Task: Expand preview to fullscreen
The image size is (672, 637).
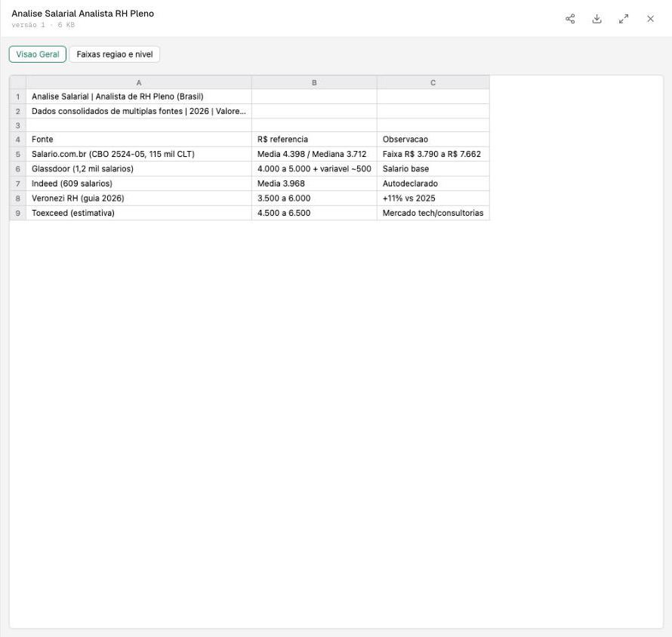Action: 624,19
